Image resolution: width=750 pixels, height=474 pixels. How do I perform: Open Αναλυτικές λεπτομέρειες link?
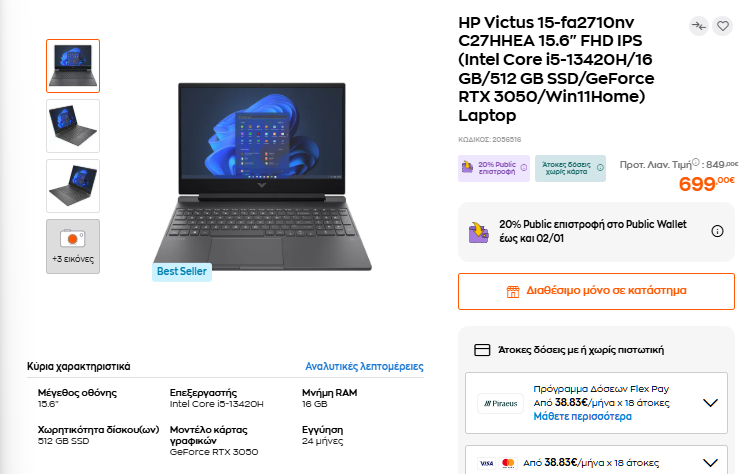click(364, 366)
